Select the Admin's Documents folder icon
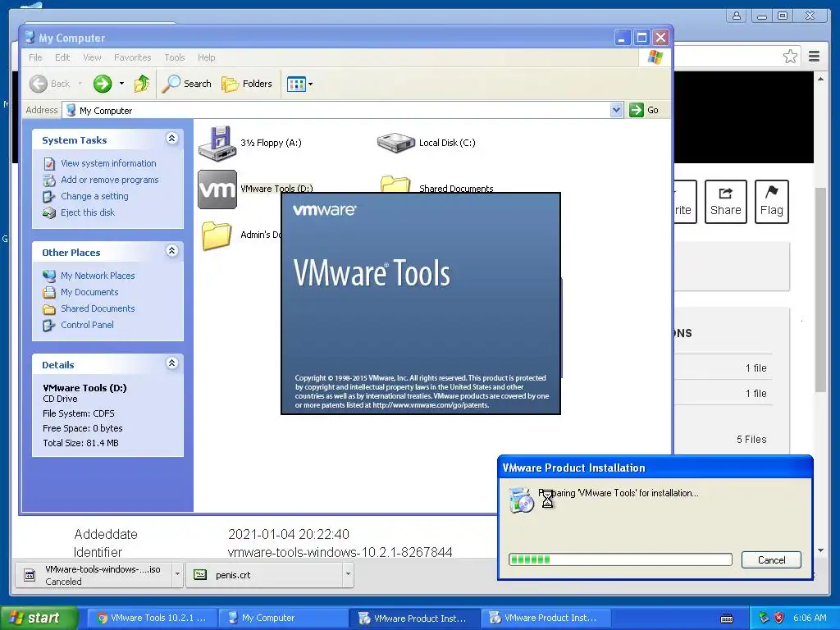This screenshot has width=840, height=630. pyautogui.click(x=217, y=235)
